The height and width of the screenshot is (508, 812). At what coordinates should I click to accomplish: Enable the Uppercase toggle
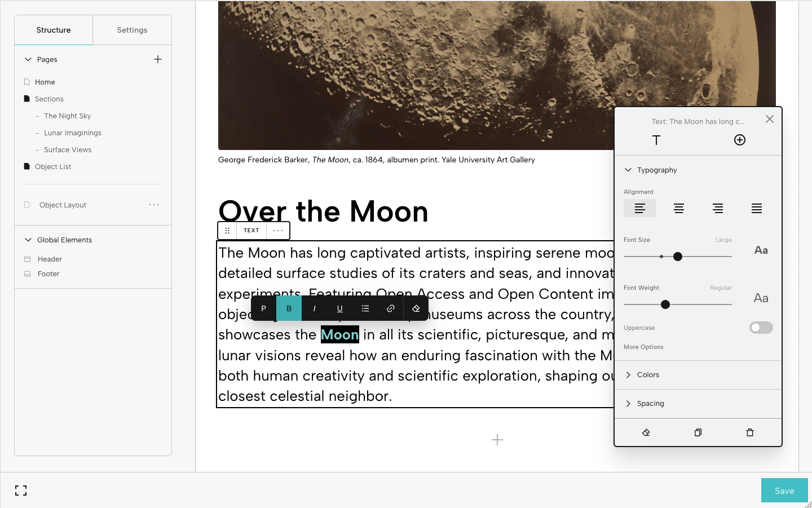[761, 328]
